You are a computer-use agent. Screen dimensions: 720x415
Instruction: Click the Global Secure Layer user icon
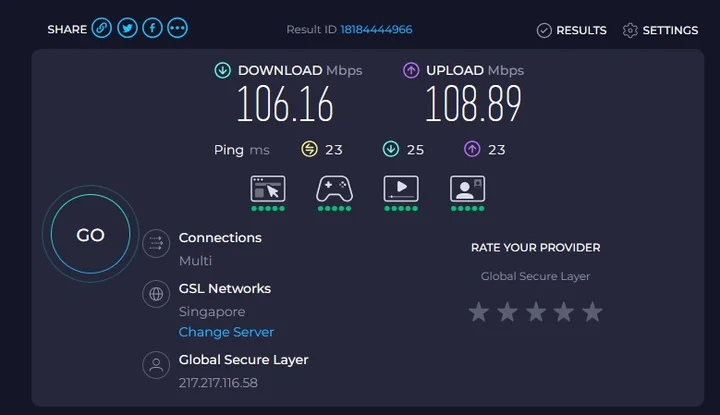(x=155, y=365)
